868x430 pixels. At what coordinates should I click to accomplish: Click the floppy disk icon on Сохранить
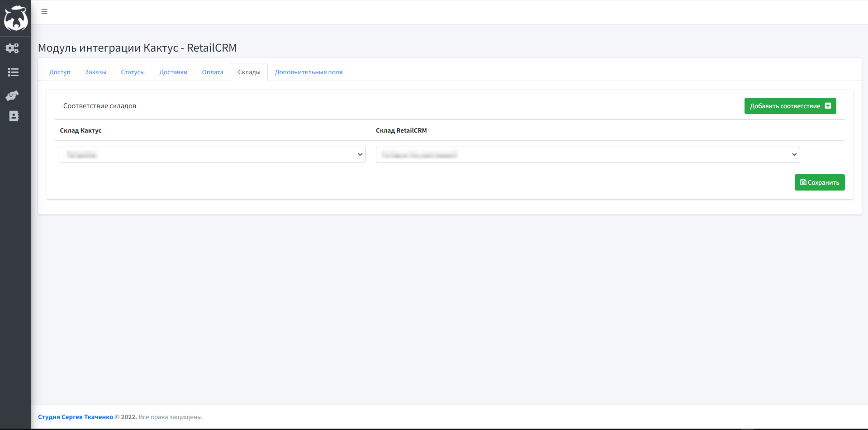(x=803, y=182)
